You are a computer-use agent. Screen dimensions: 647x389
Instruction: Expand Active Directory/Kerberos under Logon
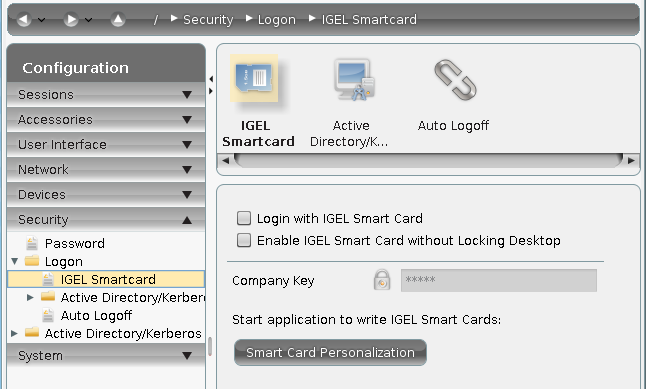click(x=30, y=297)
